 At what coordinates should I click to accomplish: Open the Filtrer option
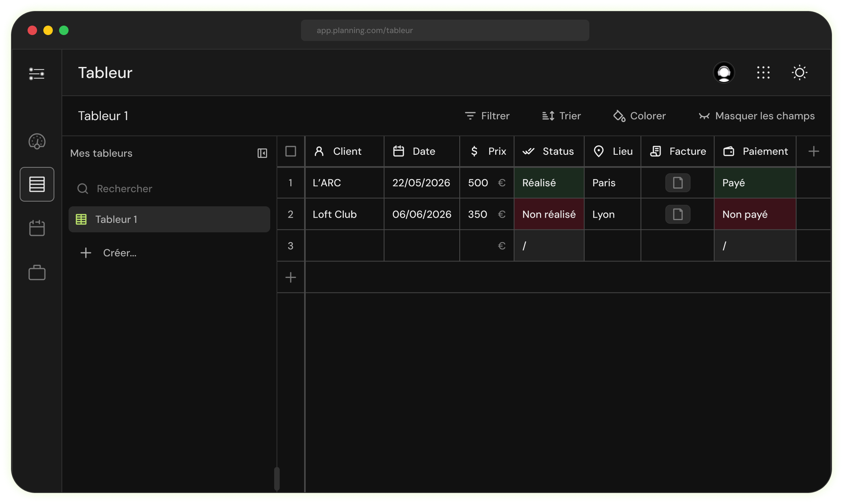(487, 116)
